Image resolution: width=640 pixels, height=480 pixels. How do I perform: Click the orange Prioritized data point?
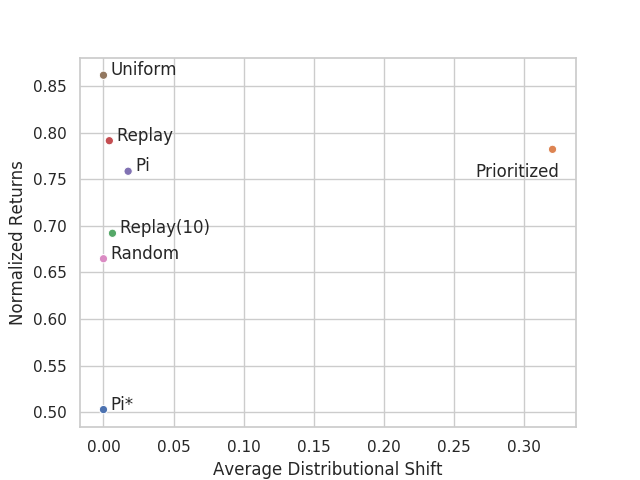click(552, 149)
